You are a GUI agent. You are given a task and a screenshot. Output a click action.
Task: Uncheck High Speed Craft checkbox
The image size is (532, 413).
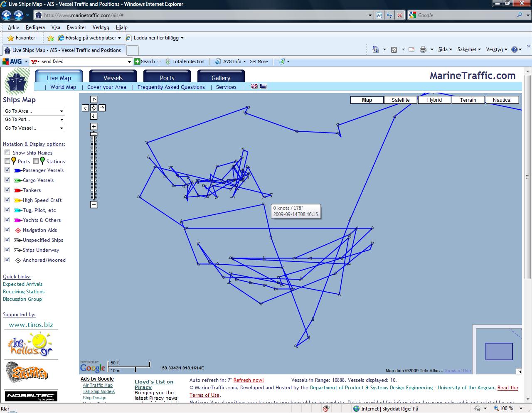tap(7, 200)
